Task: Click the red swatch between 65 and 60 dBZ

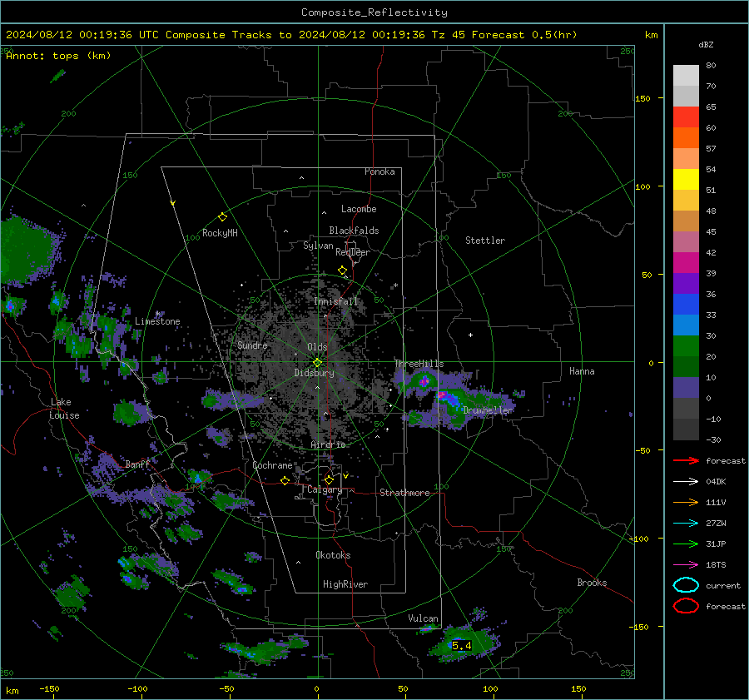Action: 686,117
